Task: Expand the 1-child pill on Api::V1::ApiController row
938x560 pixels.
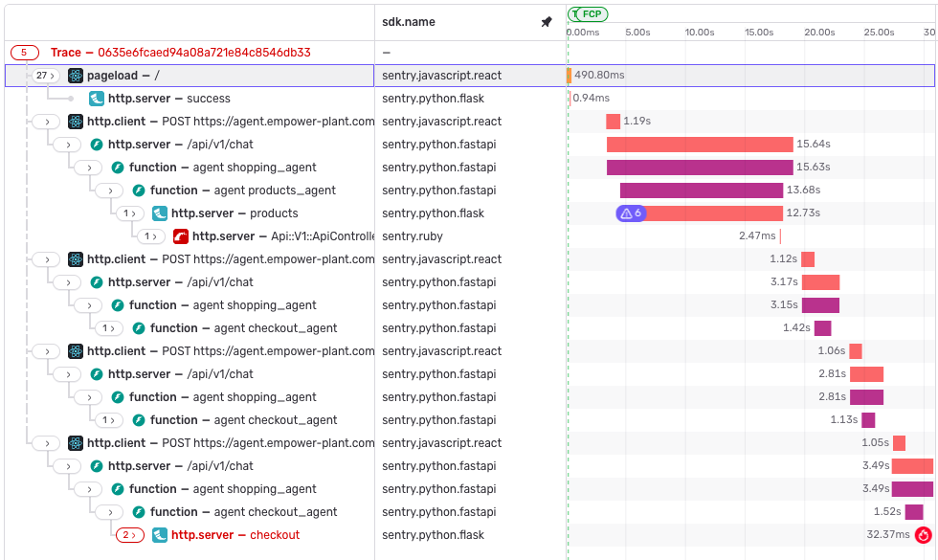Action: click(151, 236)
